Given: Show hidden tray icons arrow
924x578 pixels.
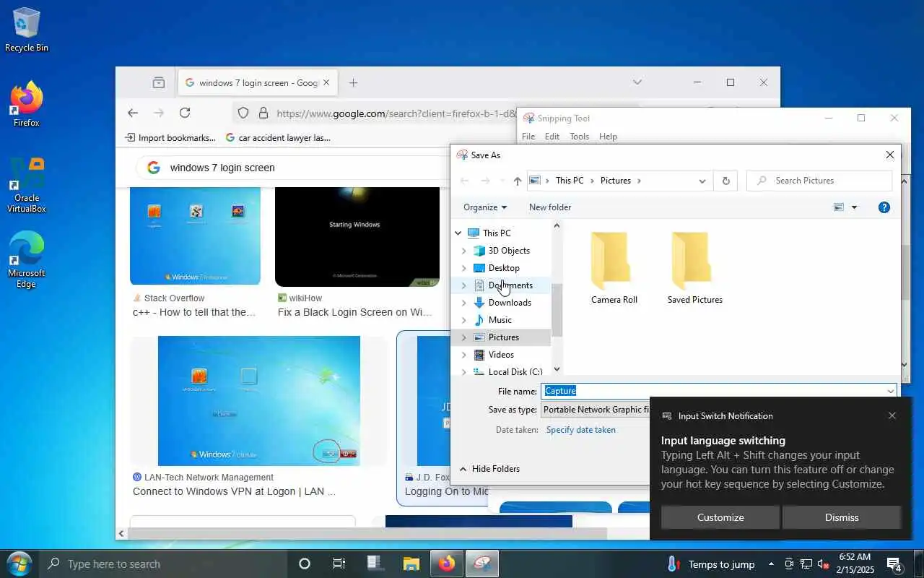Looking at the screenshot, I should pyautogui.click(x=771, y=564).
